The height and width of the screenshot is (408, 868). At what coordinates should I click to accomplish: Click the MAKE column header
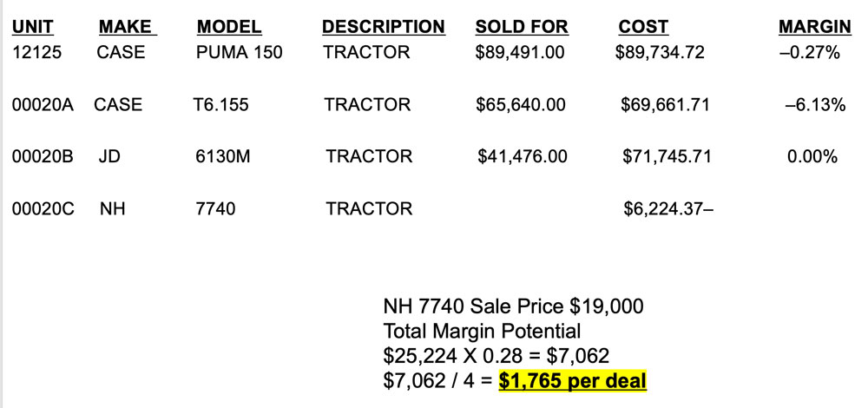[128, 27]
